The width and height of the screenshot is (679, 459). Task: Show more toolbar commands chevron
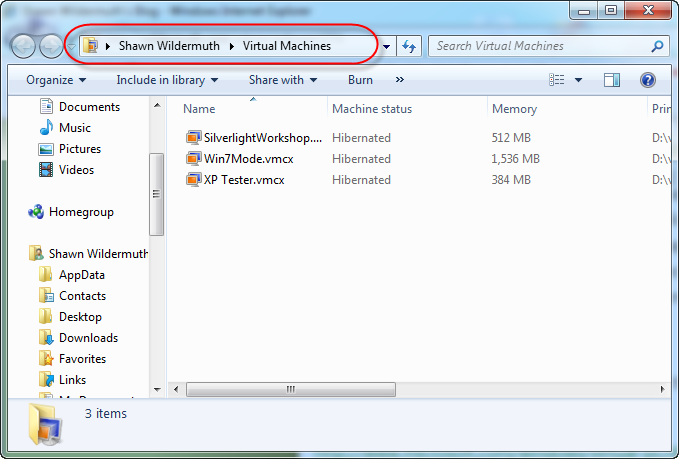(400, 80)
